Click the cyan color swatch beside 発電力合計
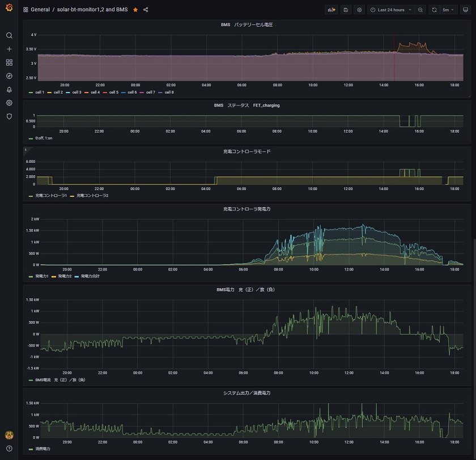The image size is (476, 460). click(76, 276)
